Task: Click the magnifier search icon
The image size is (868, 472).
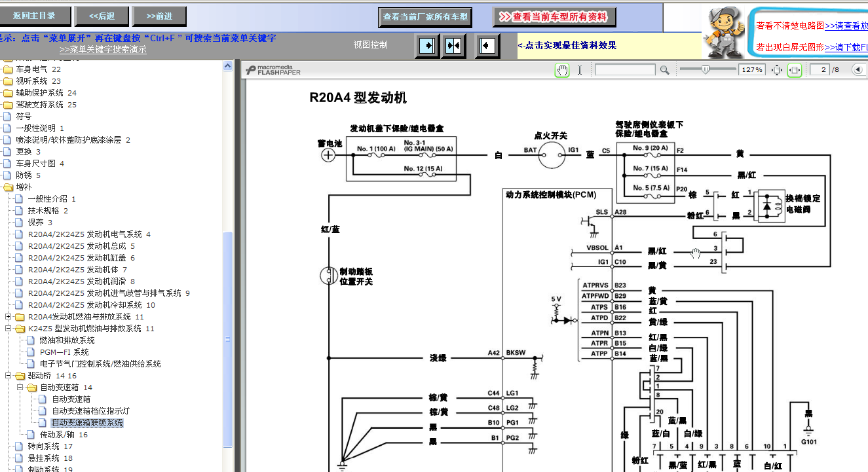Action: (664, 70)
